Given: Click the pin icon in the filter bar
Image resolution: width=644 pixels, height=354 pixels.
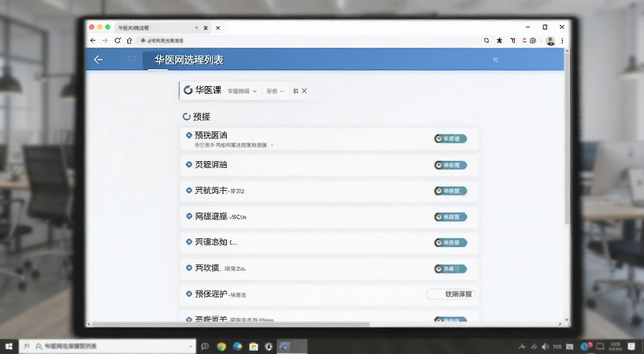Looking at the screenshot, I should click(295, 91).
